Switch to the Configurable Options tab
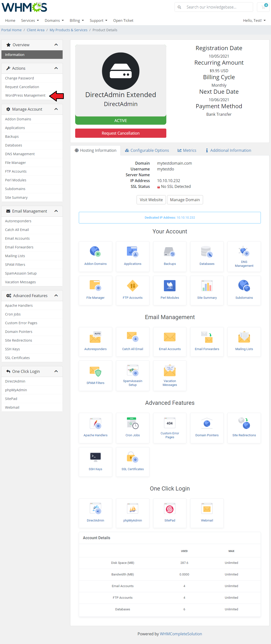Screen dimensions: 271x644 (147, 151)
